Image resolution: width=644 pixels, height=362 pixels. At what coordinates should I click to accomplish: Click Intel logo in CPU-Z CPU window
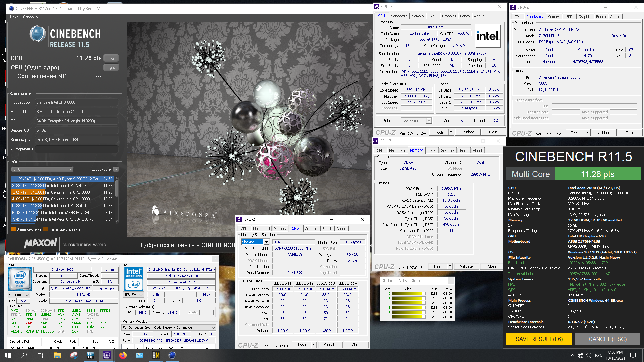[x=488, y=36]
